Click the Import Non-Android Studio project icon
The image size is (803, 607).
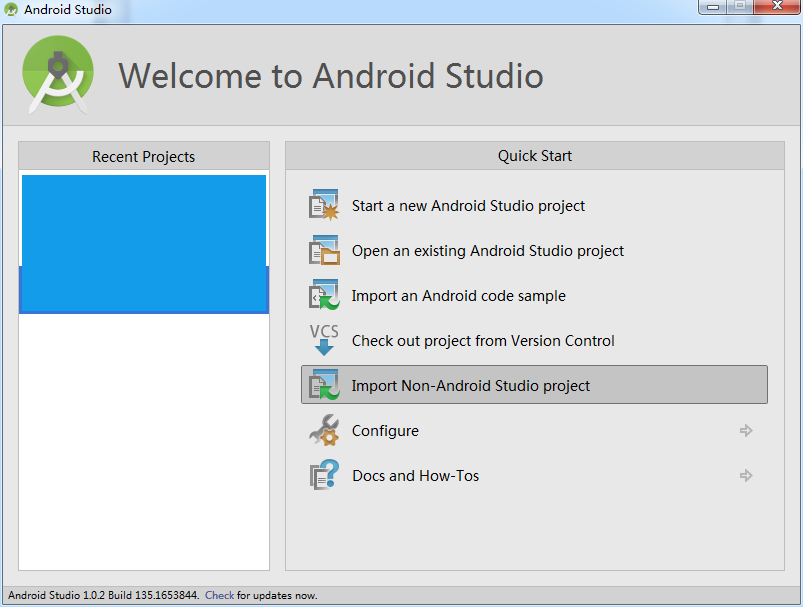(324, 385)
